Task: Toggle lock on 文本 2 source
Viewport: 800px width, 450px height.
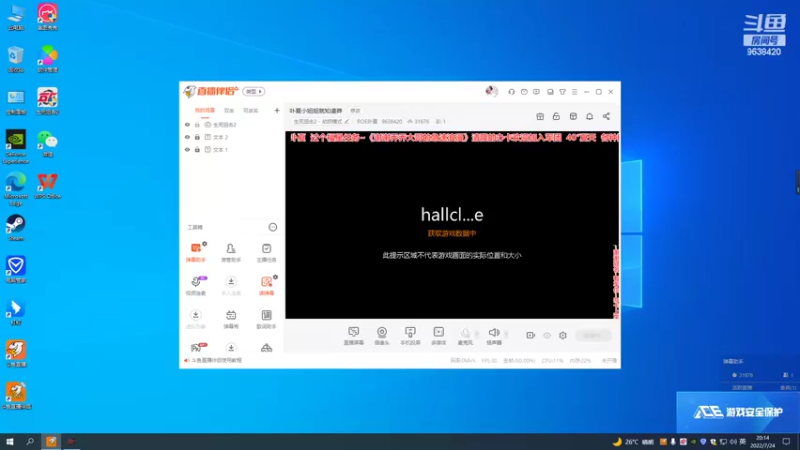Action: pos(197,137)
